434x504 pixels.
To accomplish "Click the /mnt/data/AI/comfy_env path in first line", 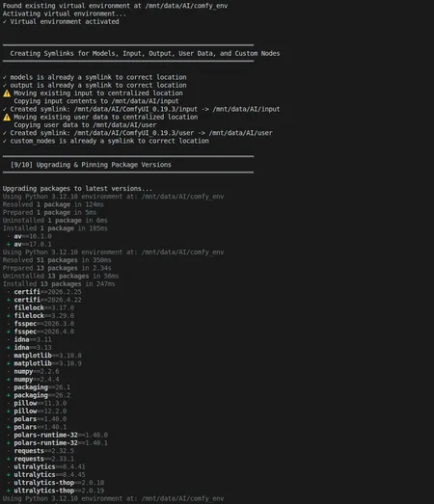I will click(x=186, y=6).
